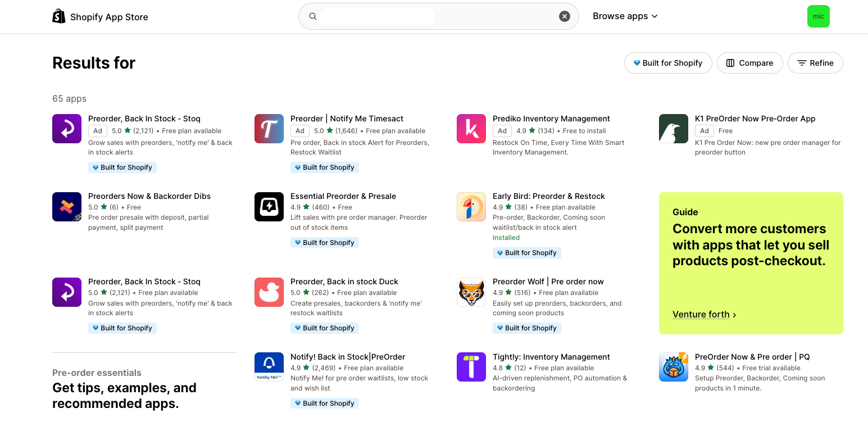Open K1 PreOrder Now Pre-Order App title
The image size is (868, 422).
click(755, 119)
